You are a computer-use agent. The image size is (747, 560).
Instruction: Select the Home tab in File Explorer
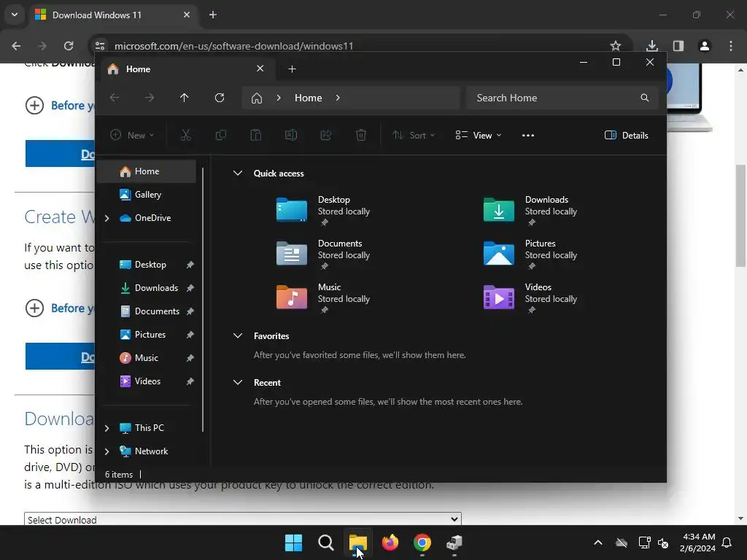coord(186,69)
